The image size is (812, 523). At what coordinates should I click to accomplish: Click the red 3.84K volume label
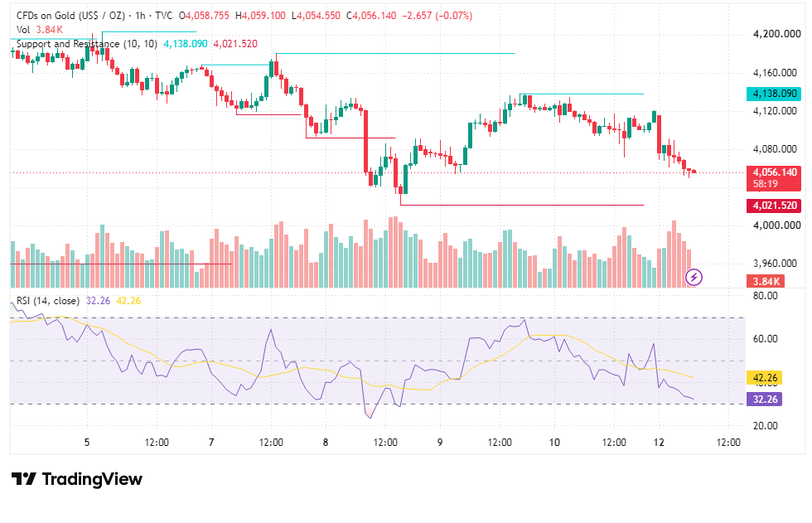(x=766, y=282)
